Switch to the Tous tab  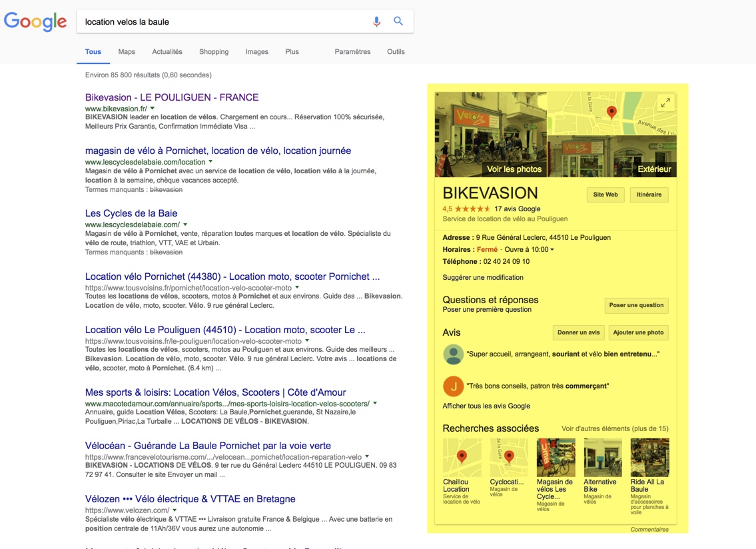pyautogui.click(x=93, y=51)
